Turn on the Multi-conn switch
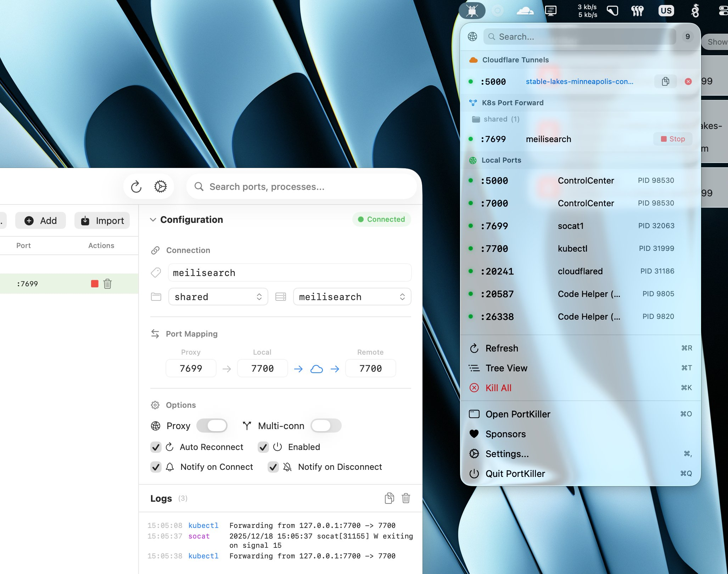This screenshot has height=574, width=728. tap(326, 426)
